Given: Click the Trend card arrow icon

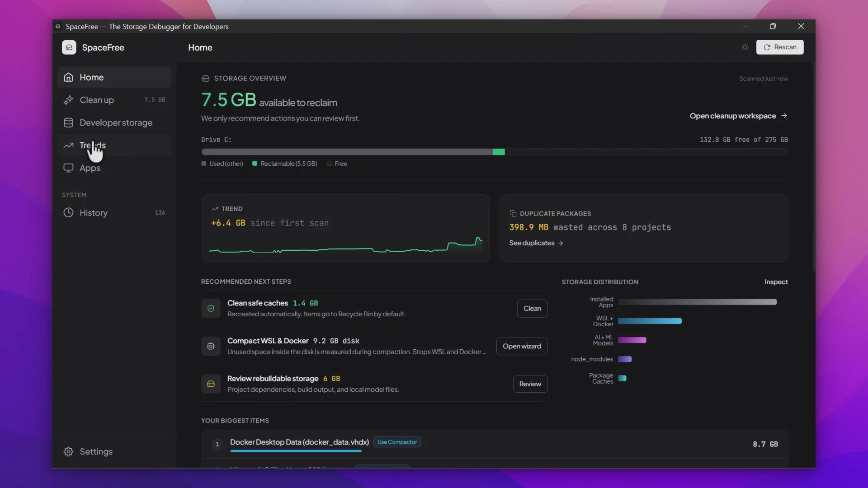Looking at the screenshot, I should tap(215, 209).
